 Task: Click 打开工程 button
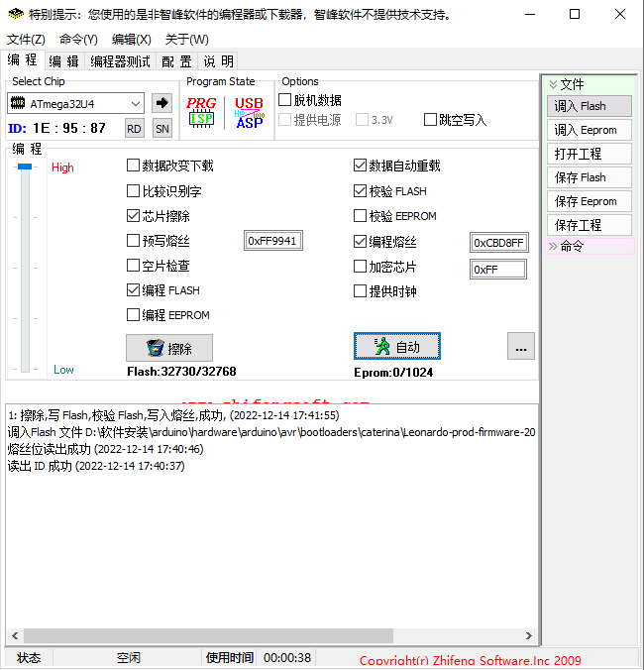590,154
